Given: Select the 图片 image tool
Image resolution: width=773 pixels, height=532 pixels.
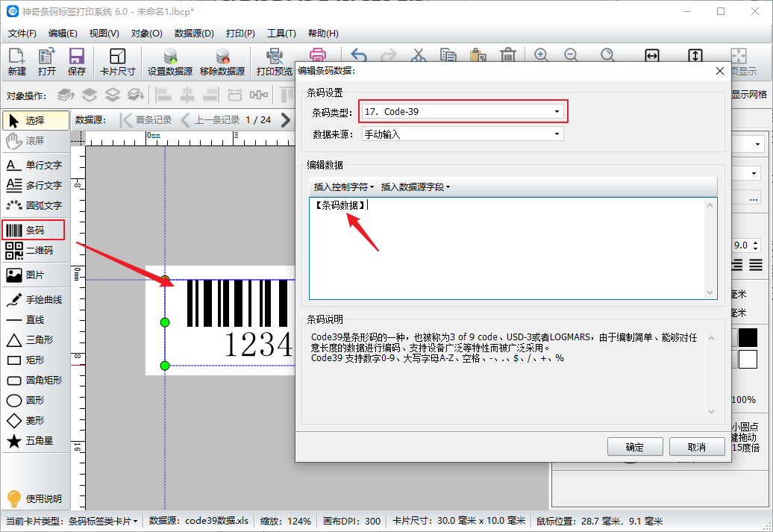Looking at the screenshot, I should pos(34,275).
